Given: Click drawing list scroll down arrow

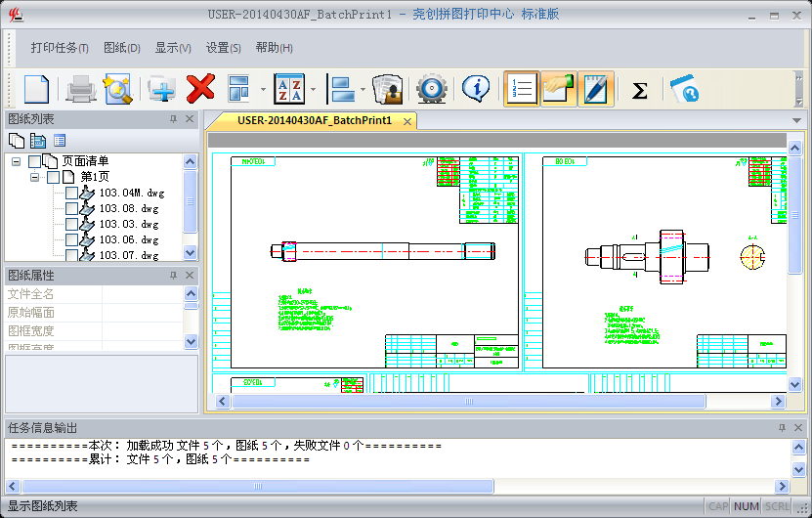Looking at the screenshot, I should coord(191,253).
